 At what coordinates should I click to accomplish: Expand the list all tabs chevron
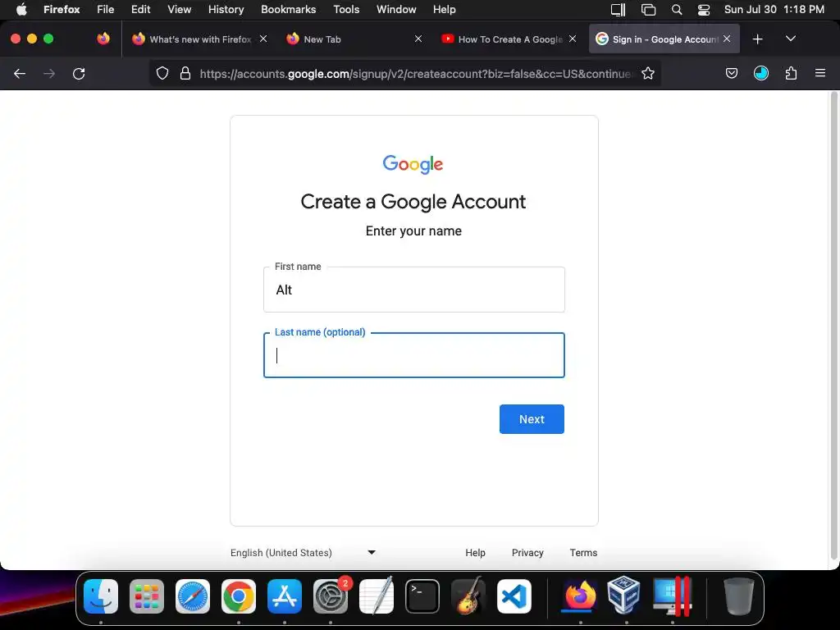tap(791, 39)
